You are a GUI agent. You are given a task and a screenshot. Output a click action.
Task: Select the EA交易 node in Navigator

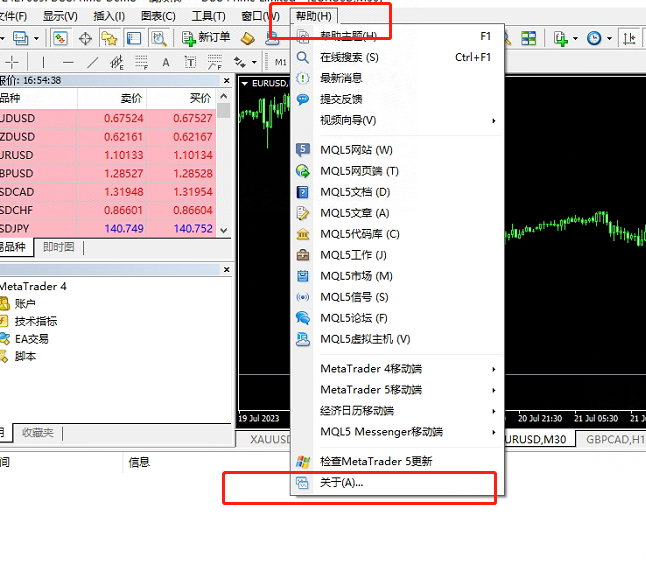[x=32, y=339]
